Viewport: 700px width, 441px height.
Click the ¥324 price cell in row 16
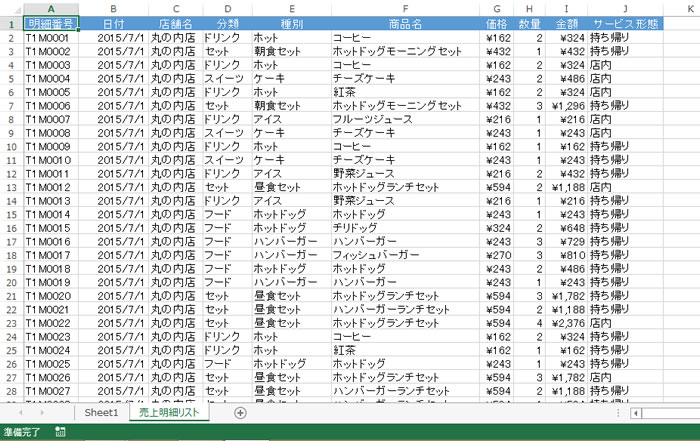(x=496, y=228)
